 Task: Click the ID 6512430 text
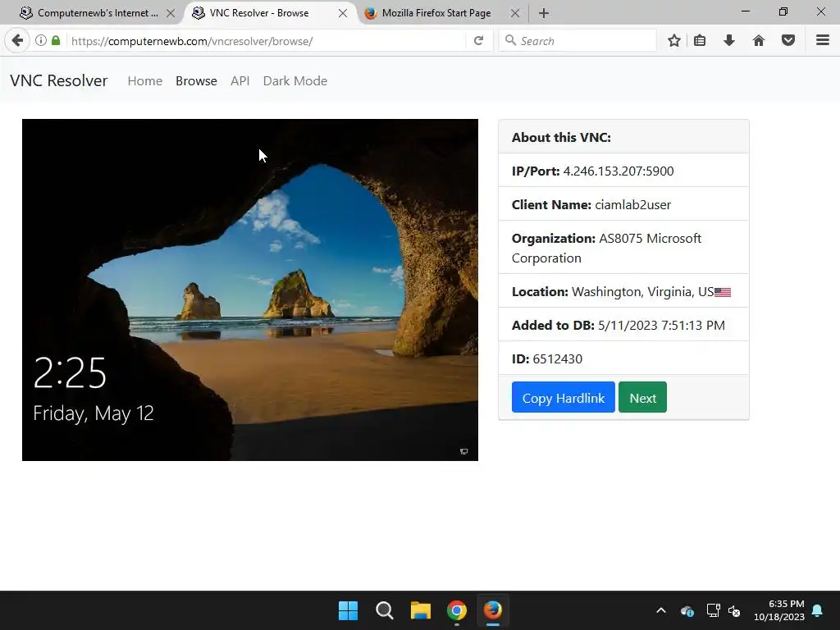click(x=547, y=359)
